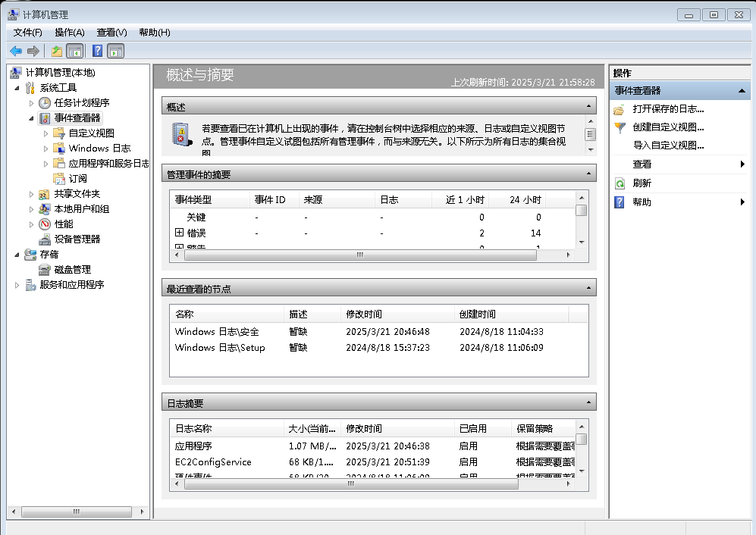Viewport: 756px width, 535px height.
Task: Click the 事件类型 column header
Action: [210, 199]
